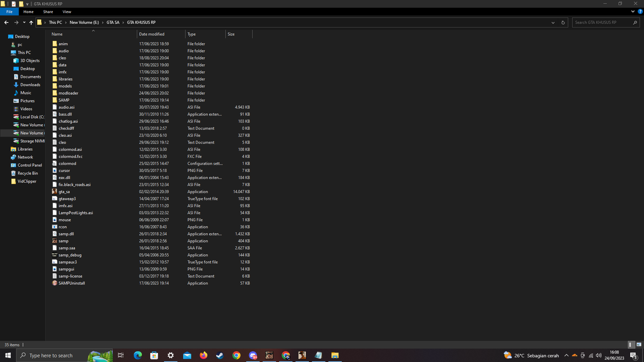Select the modloader folder
The height and width of the screenshot is (362, 644).
coord(68,93)
